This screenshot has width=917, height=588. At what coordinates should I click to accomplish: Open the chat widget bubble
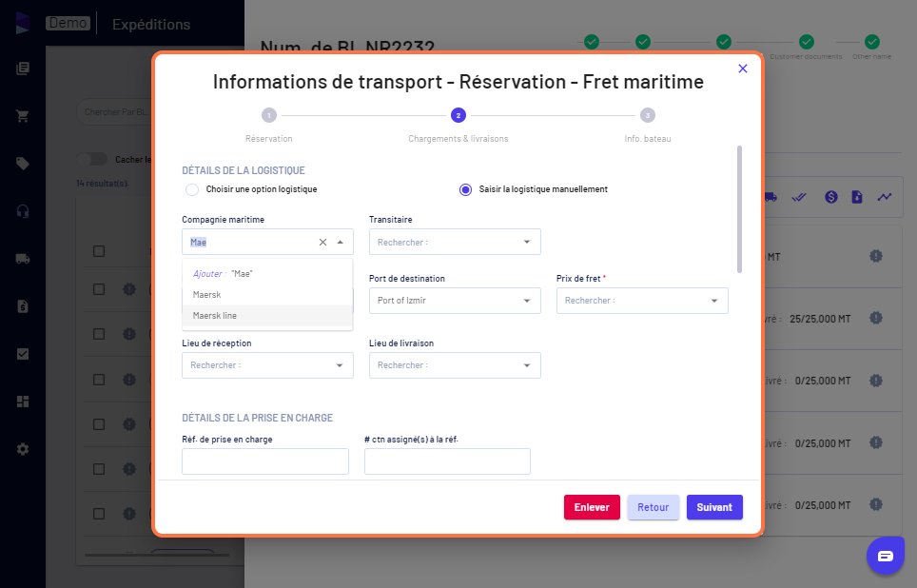(886, 556)
